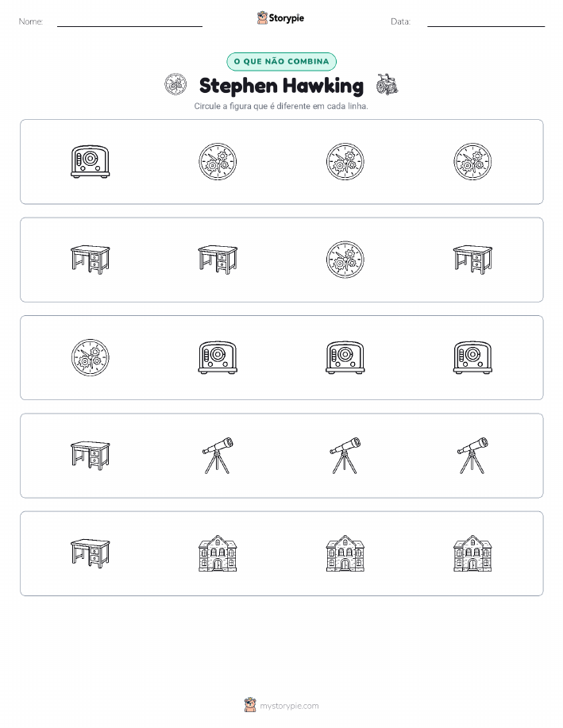563x728 pixels.
Task: Click the last desk in second row
Action: pyautogui.click(x=472, y=260)
